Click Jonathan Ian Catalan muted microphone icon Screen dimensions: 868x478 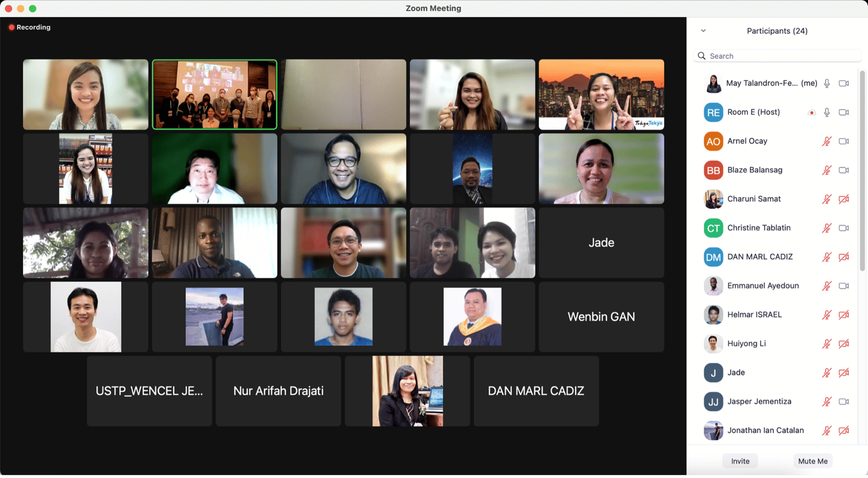coord(827,431)
